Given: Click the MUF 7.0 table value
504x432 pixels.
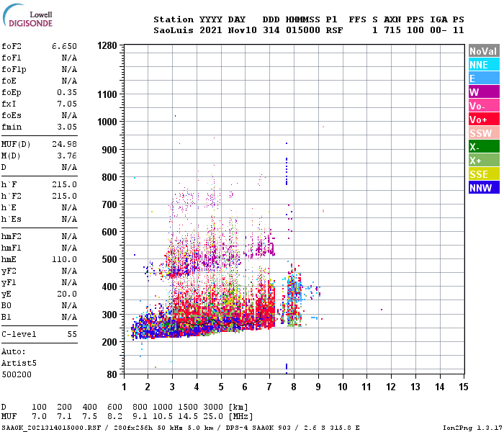Looking at the screenshot, I should click(x=39, y=416).
